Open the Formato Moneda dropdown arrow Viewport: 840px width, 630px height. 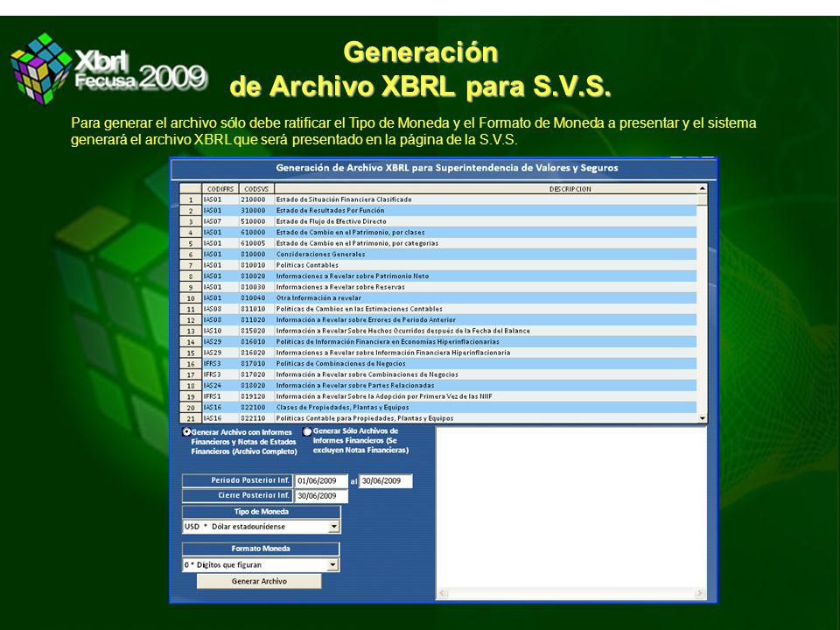click(x=332, y=564)
